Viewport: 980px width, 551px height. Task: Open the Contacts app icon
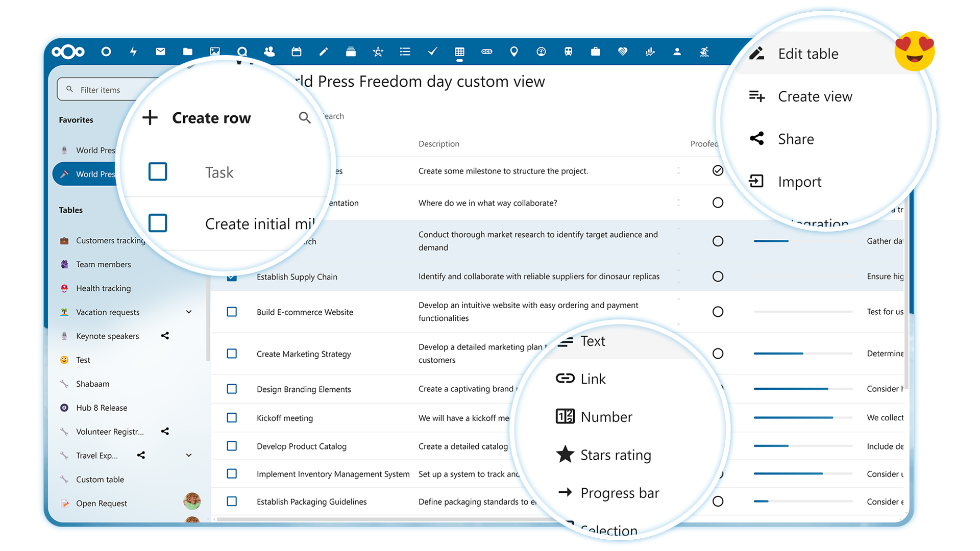(269, 52)
